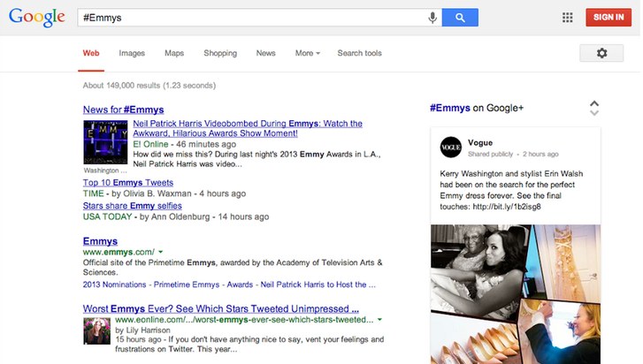
Task: Open the Search tools option
Action: 359,54
